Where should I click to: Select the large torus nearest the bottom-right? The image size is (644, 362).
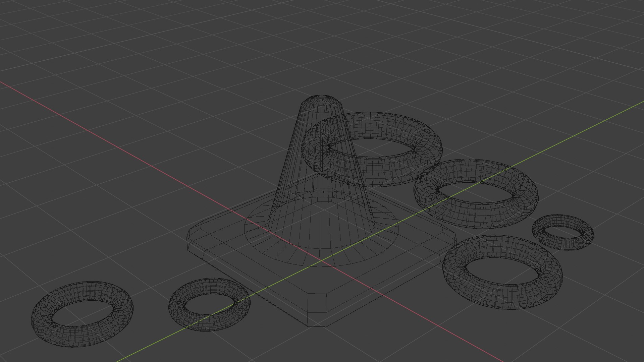(502, 272)
